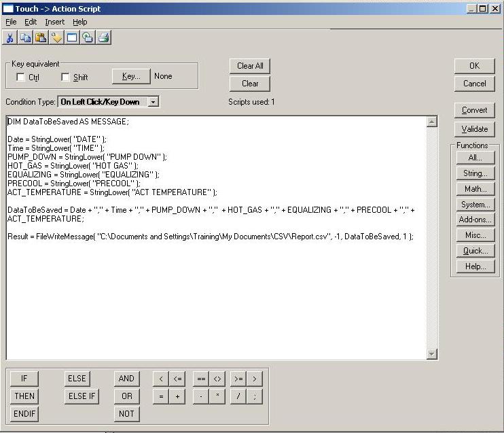Screen dimensions: 504x433
Task: Click the Convert button
Action: point(474,110)
